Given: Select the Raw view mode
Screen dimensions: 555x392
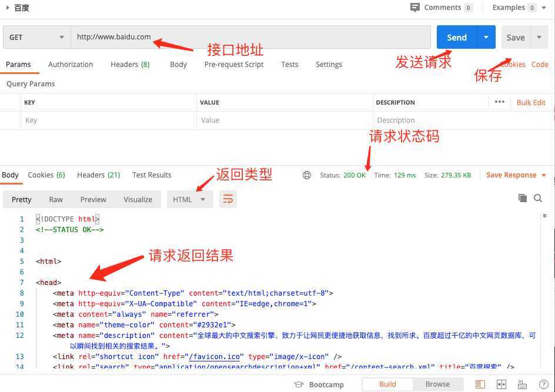Looking at the screenshot, I should (56, 200).
